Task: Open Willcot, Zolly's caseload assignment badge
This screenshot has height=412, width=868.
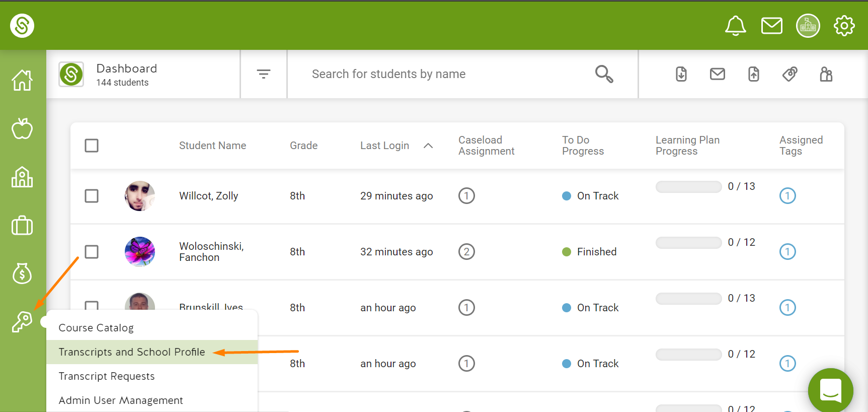Action: pos(466,195)
